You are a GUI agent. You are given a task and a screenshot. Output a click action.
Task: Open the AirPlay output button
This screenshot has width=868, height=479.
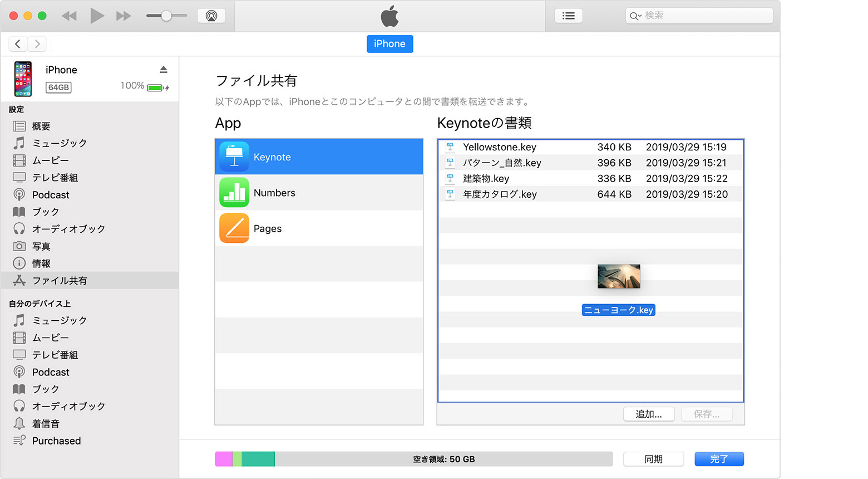pyautogui.click(x=211, y=16)
